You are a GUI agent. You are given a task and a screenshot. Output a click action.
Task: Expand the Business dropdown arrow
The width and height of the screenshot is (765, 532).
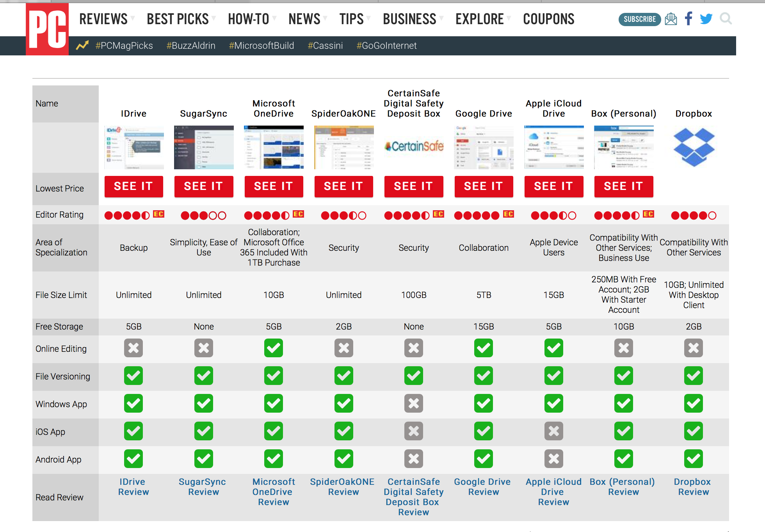pos(441,18)
